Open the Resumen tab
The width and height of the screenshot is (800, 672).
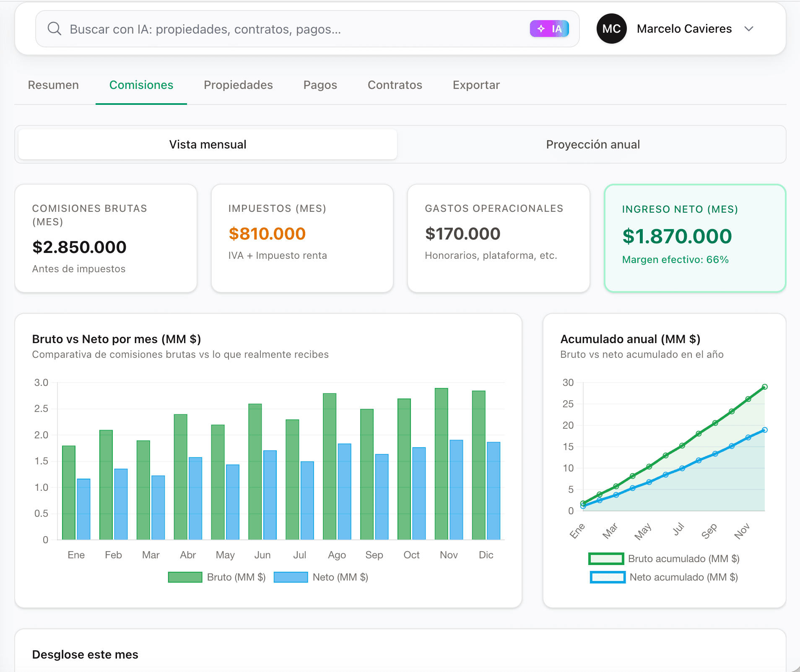coord(53,85)
